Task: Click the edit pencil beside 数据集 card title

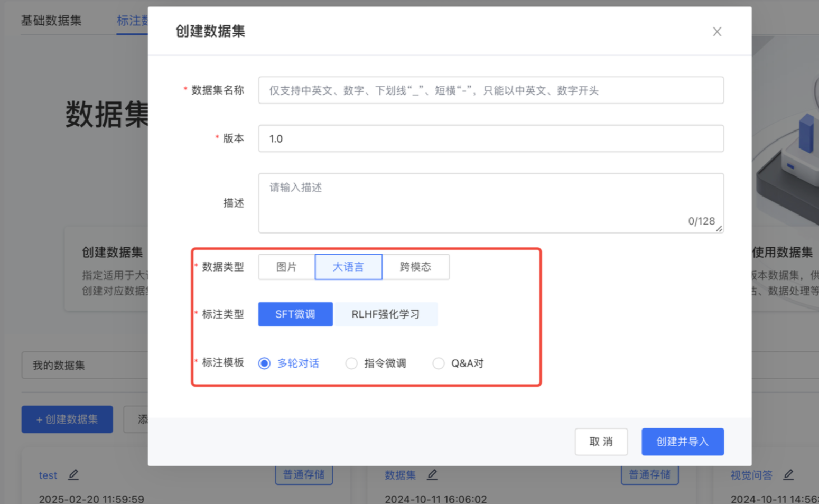Action: coord(432,475)
